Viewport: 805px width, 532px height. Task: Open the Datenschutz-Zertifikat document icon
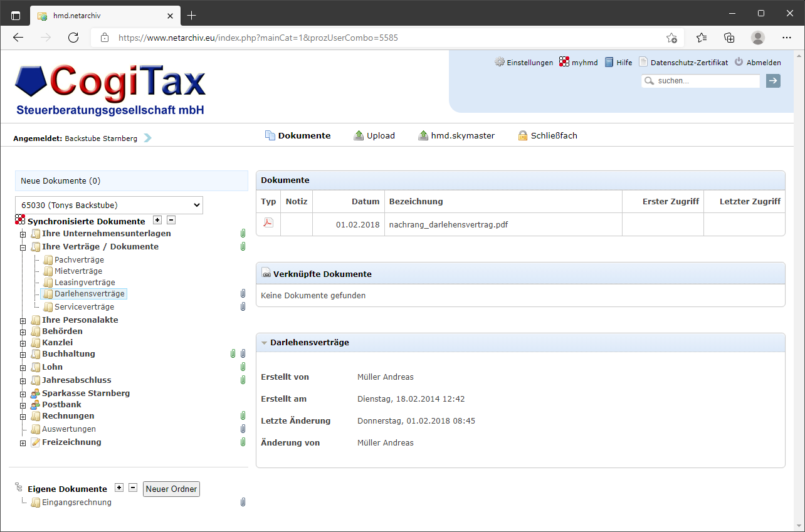(x=642, y=61)
